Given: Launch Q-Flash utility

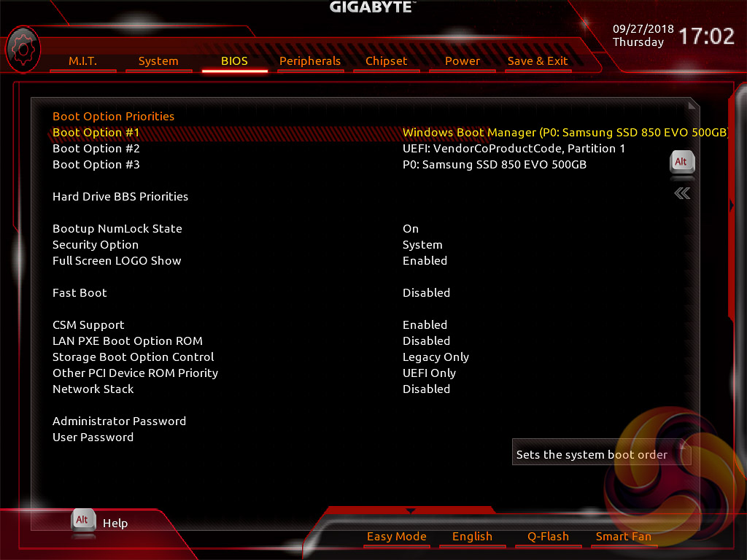Looking at the screenshot, I should (x=548, y=537).
